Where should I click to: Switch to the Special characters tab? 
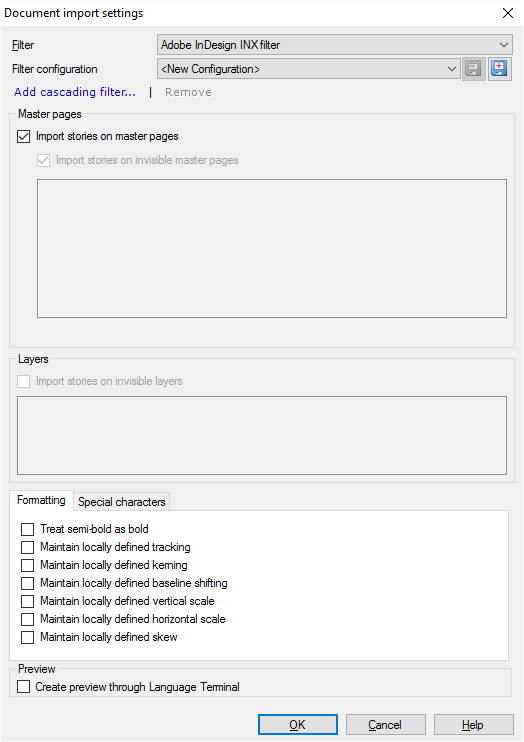(122, 502)
